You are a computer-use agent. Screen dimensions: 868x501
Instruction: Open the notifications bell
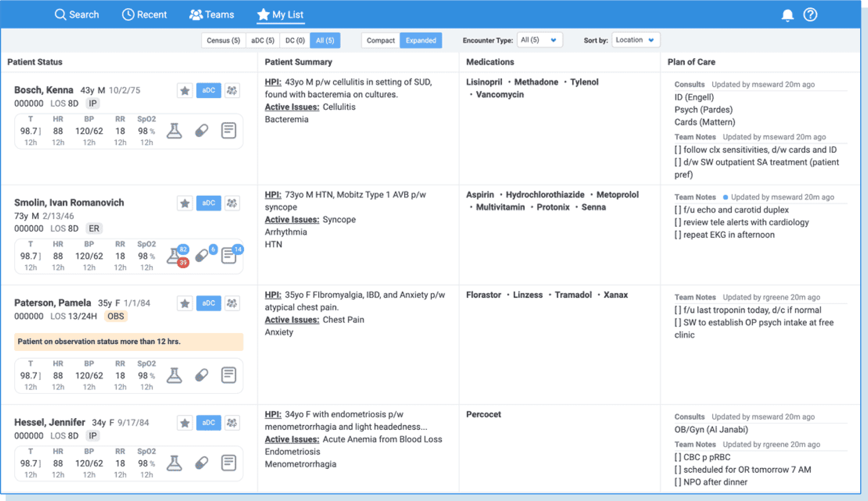(787, 14)
